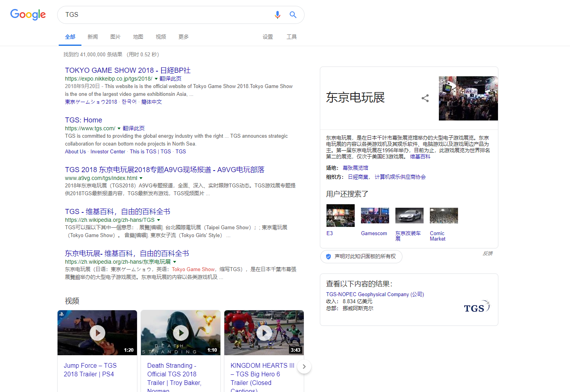Open the 한국어 sitelink
This screenshot has width=570, height=392.
129,102
